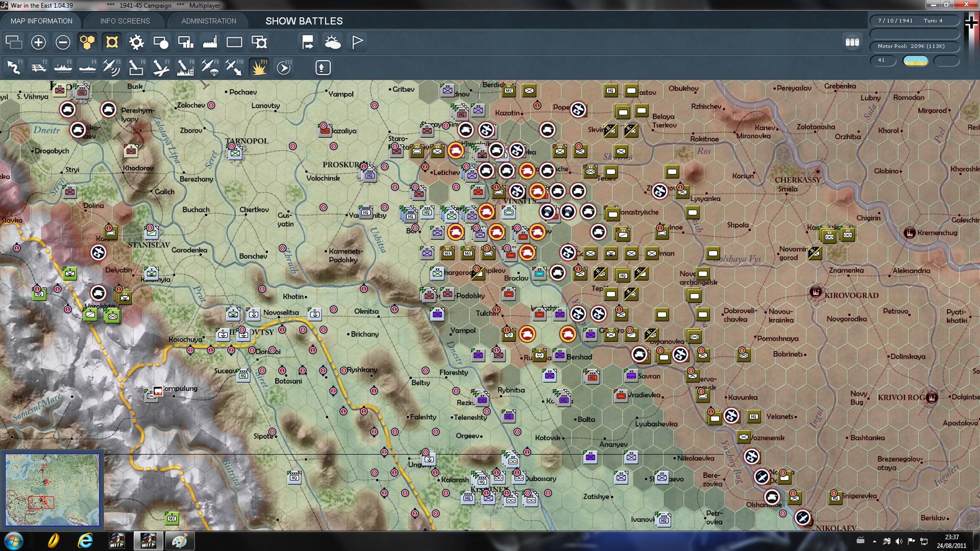Select the F3 naval transport mode
The height and width of the screenshot is (551, 980).
pyautogui.click(x=63, y=67)
